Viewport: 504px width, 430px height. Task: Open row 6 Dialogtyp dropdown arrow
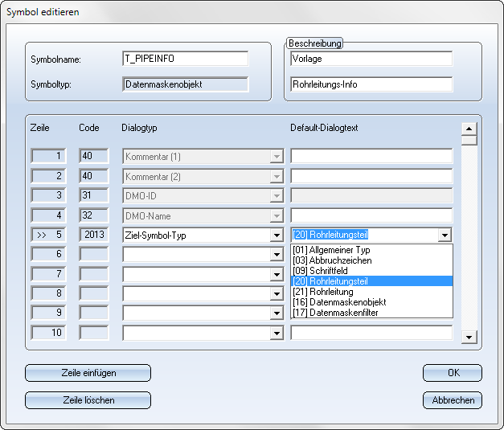pyautogui.click(x=277, y=255)
